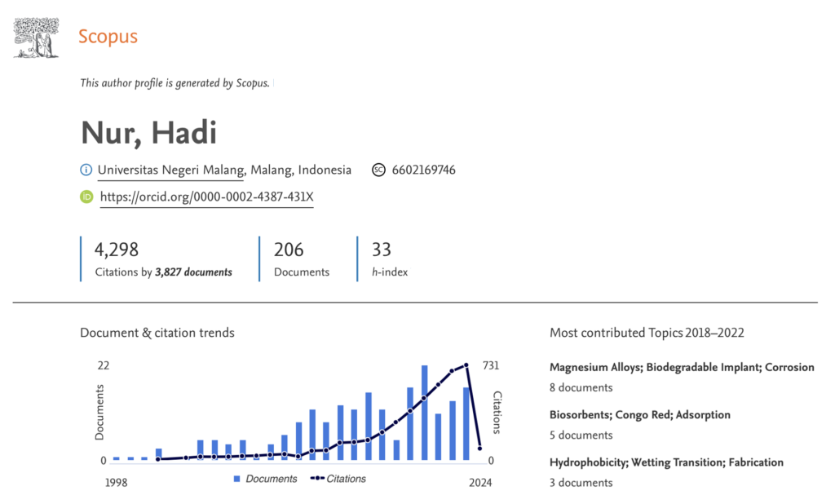Click the last citations data point for 2024
The width and height of the screenshot is (835, 504).
(480, 448)
